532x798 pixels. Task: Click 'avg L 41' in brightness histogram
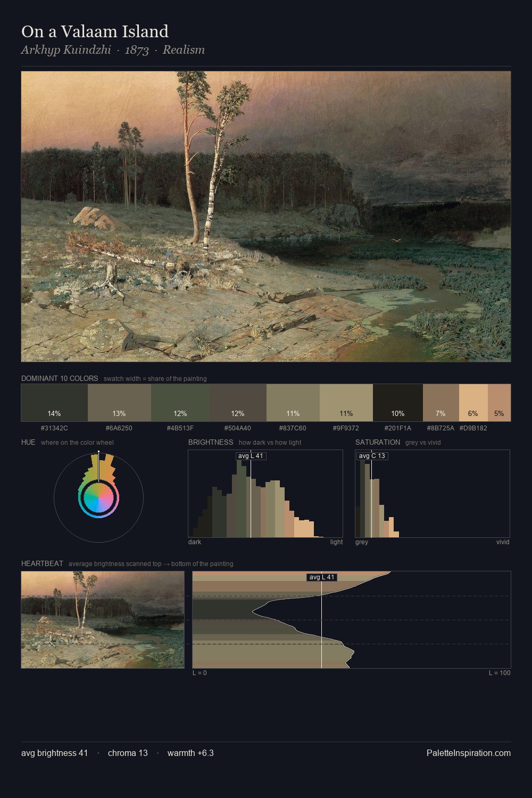pos(251,456)
